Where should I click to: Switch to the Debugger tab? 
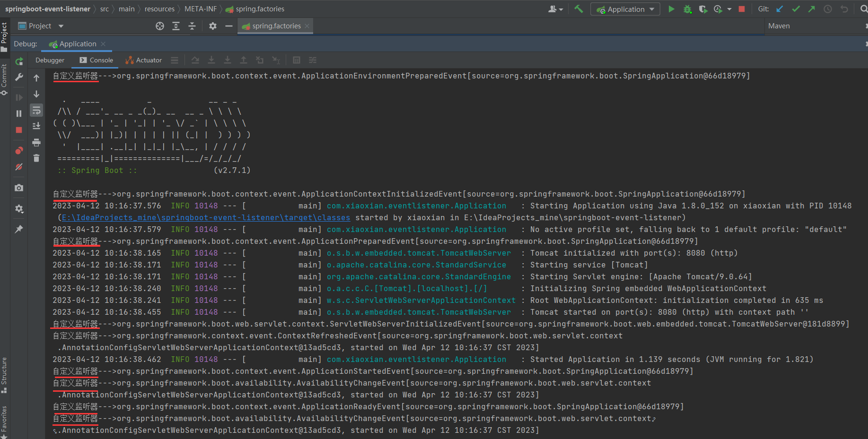50,60
